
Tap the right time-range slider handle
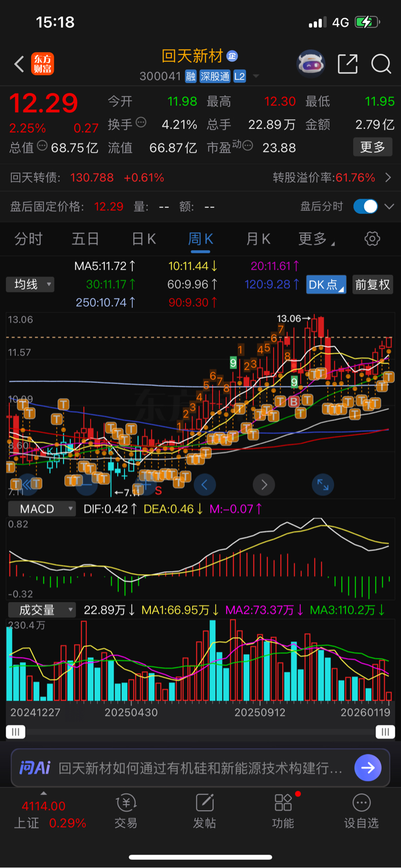pyautogui.click(x=385, y=732)
